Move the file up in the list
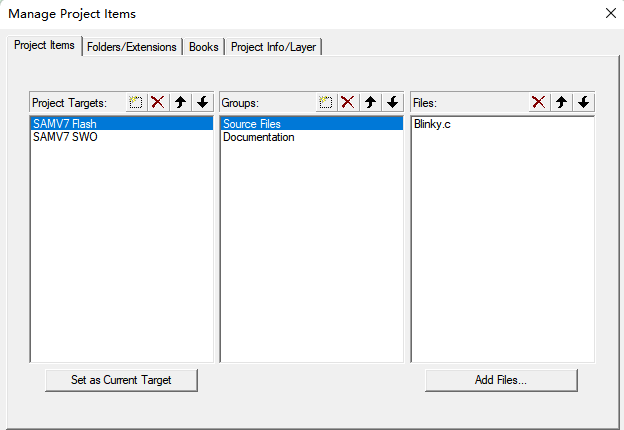 click(x=561, y=103)
